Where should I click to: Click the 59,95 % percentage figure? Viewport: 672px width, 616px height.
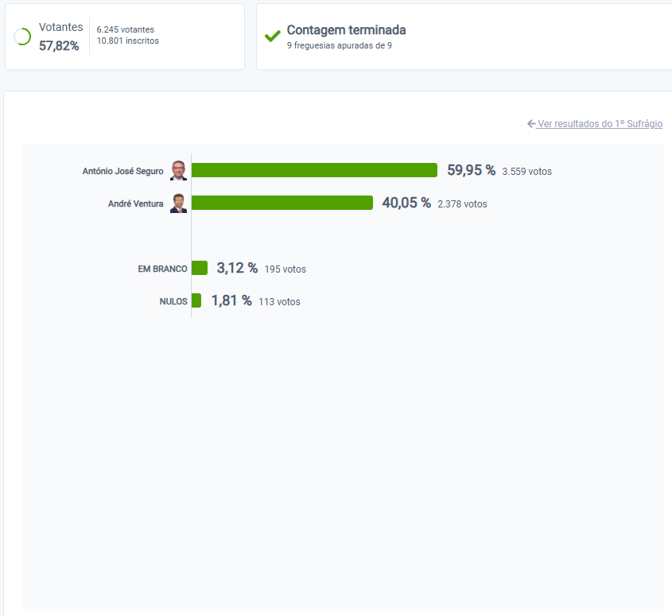point(471,170)
